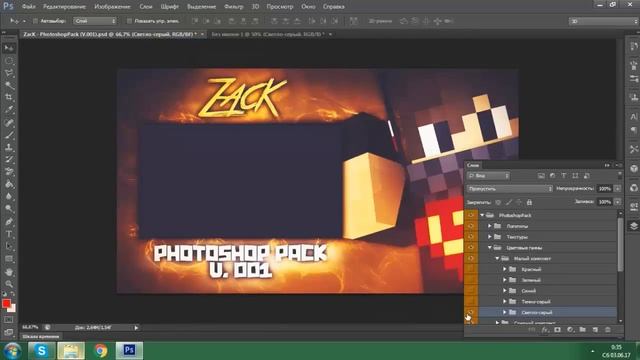Click the layer styles fx icon
This screenshot has height=360, width=640.
[545, 330]
